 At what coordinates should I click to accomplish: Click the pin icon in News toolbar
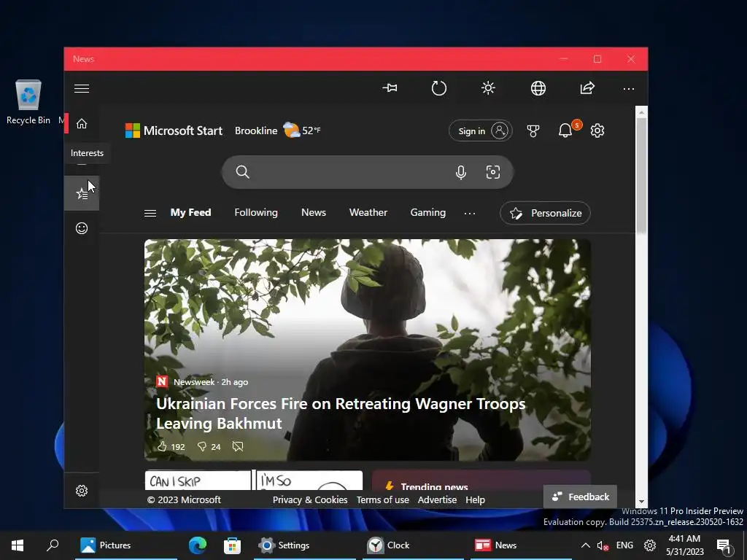390,88
